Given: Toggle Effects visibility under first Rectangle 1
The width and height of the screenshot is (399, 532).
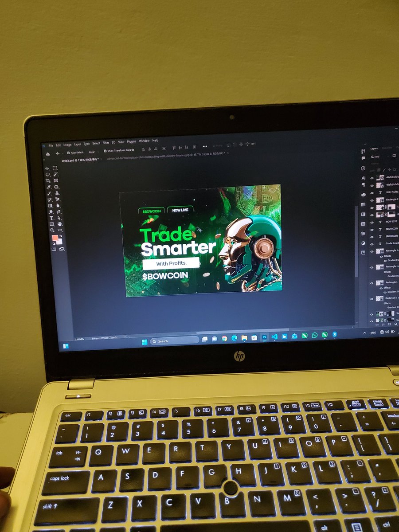Looking at the screenshot, I should click(381, 257).
